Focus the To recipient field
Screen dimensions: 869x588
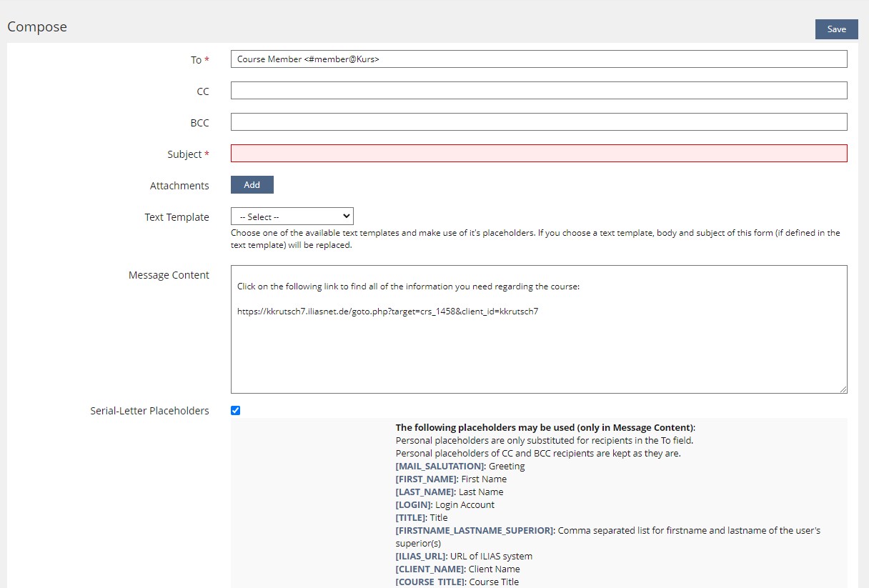coord(538,59)
